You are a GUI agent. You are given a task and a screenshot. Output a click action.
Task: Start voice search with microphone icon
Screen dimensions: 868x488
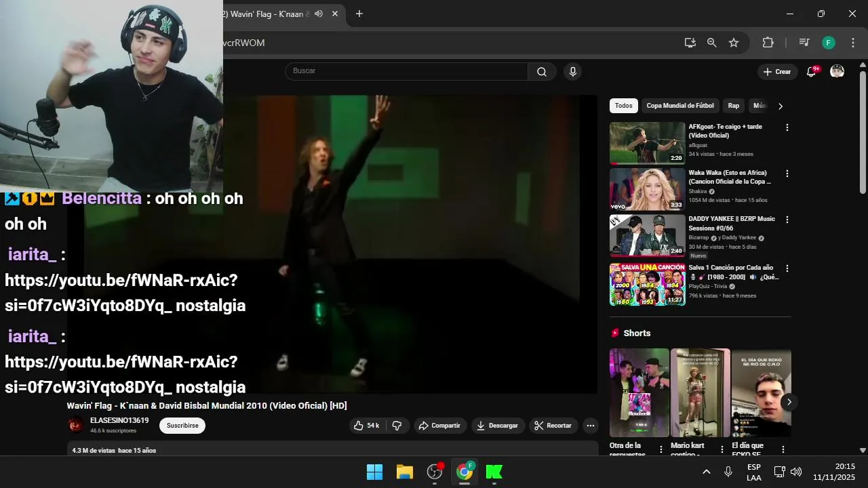[x=573, y=72]
